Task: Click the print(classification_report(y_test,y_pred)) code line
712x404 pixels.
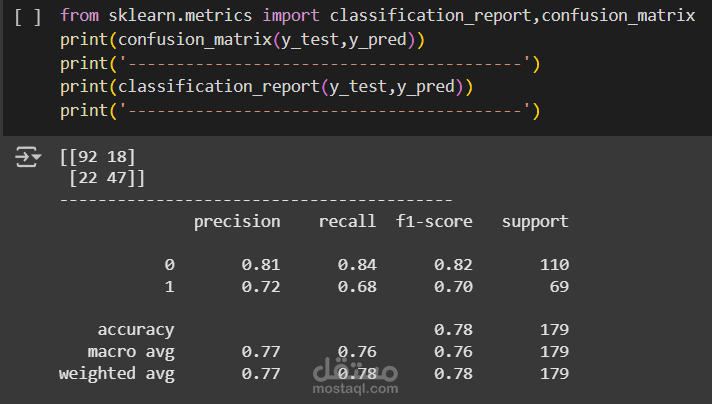Action: [267, 87]
